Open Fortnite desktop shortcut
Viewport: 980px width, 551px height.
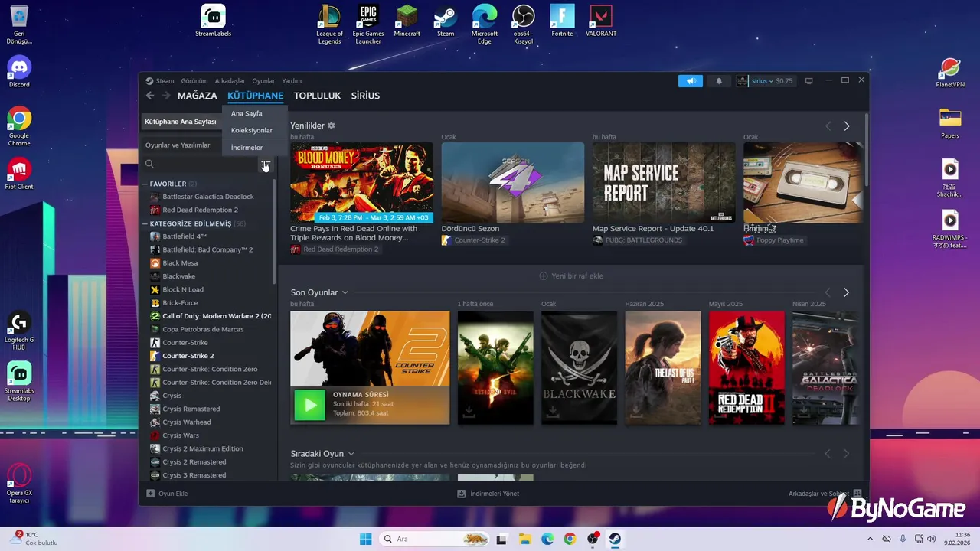coord(562,21)
